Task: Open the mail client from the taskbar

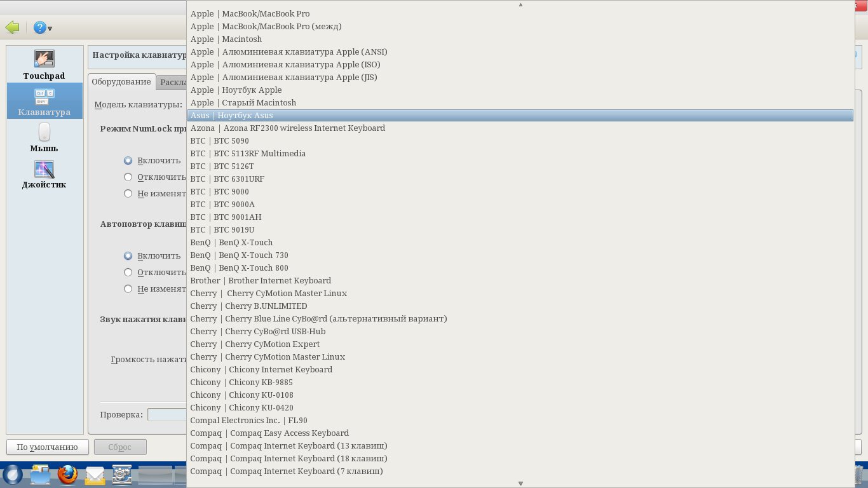Action: pyautogui.click(x=95, y=474)
